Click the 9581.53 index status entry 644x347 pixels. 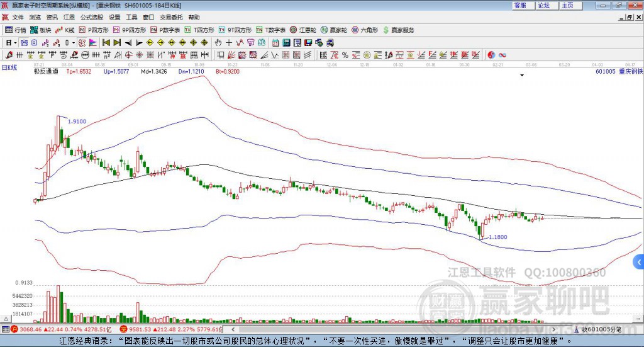(171, 329)
